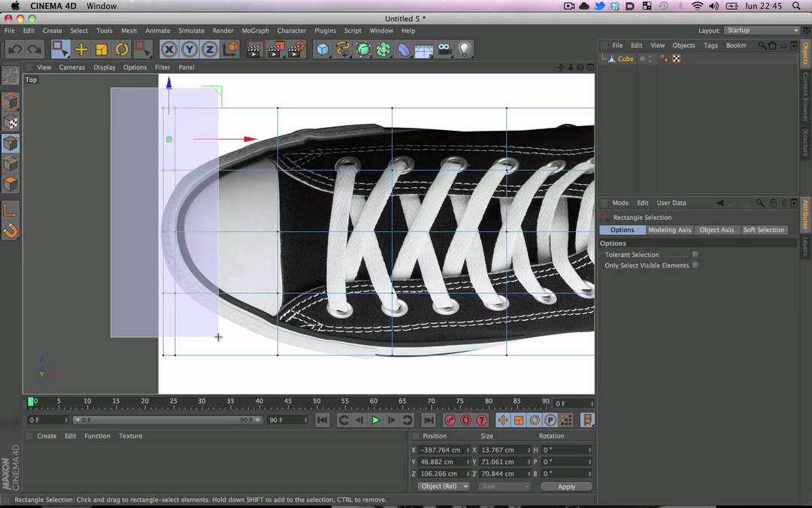Screen dimensions: 812x508
Task: Select the Scale tool
Action: click(101, 50)
